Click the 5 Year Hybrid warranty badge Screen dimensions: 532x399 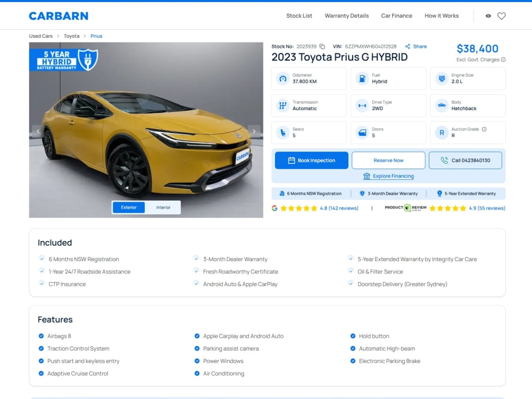64,60
